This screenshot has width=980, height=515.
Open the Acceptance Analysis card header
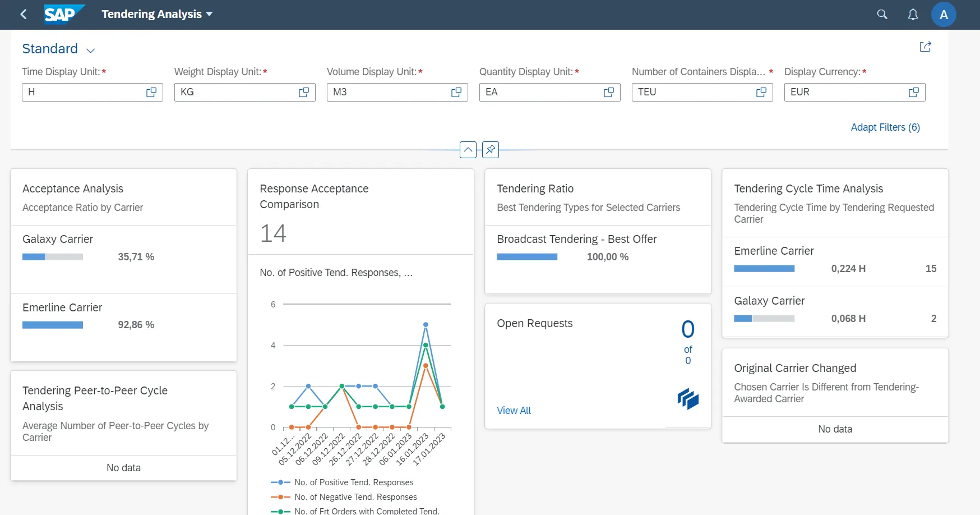(123, 197)
